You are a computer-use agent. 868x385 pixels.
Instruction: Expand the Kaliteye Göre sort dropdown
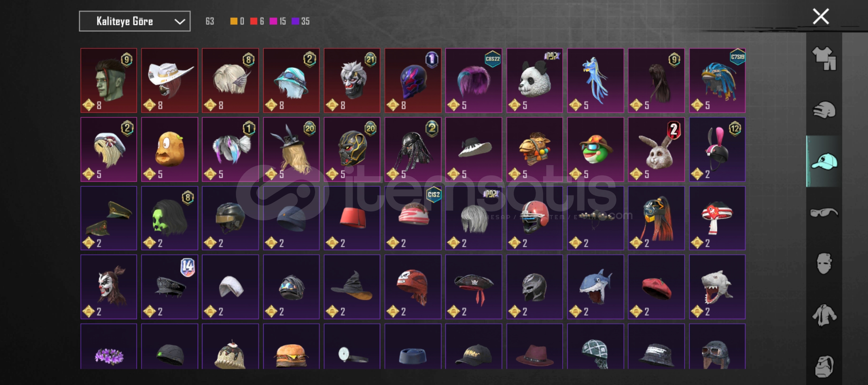pos(135,21)
